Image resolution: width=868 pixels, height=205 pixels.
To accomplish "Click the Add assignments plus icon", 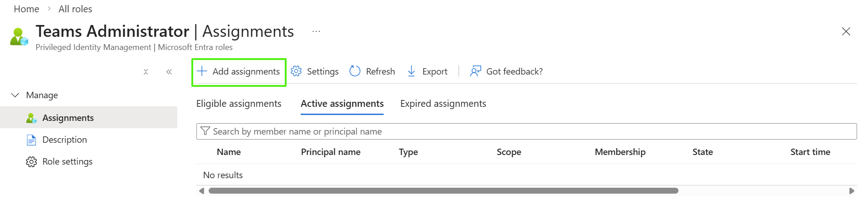I will 202,71.
